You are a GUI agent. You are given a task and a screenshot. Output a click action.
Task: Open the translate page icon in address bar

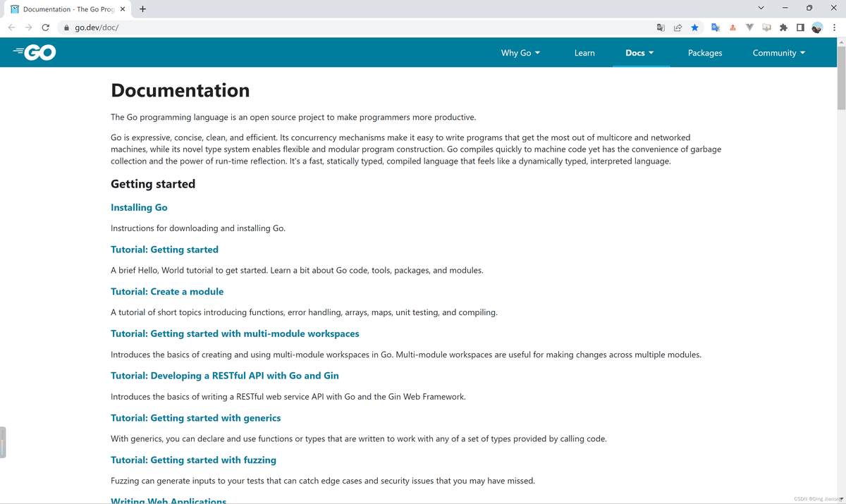pos(661,27)
